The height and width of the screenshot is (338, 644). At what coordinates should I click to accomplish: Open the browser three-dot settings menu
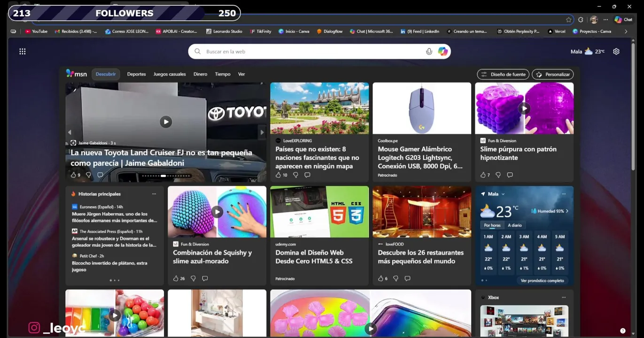tap(605, 20)
